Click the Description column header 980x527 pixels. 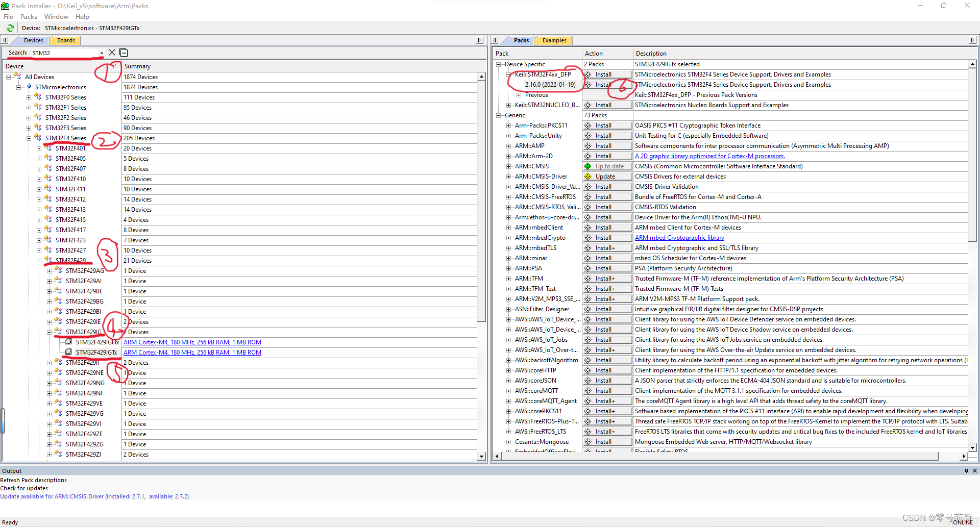point(804,54)
